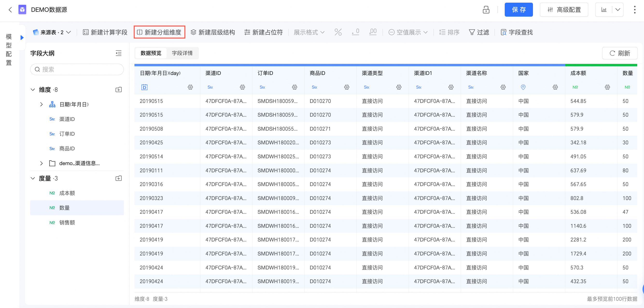The height and width of the screenshot is (308, 644).
Task: Click the 搜索 field search box
Action: tap(77, 69)
